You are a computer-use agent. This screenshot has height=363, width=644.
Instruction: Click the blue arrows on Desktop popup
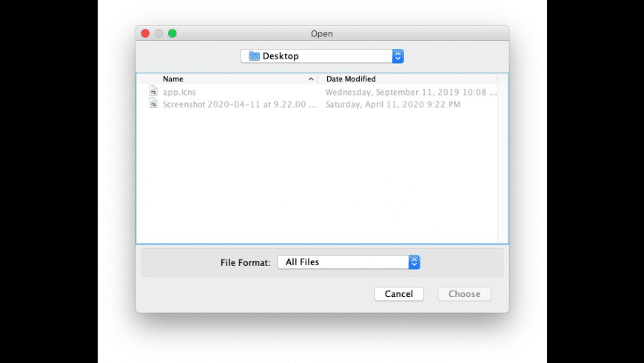coord(398,56)
